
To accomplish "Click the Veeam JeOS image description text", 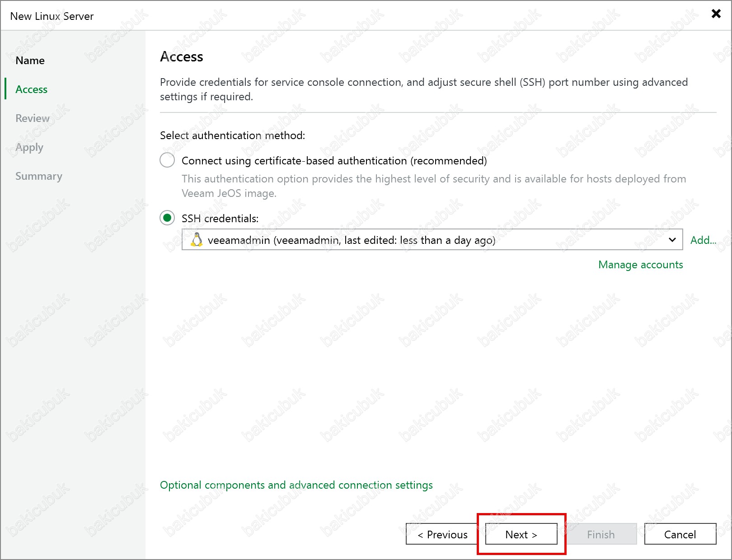I will tap(434, 186).
